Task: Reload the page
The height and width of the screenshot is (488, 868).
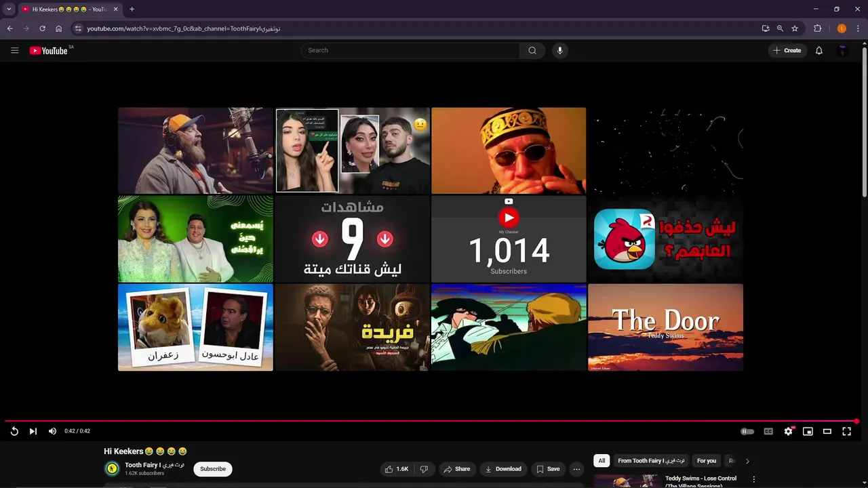Action: (42, 28)
